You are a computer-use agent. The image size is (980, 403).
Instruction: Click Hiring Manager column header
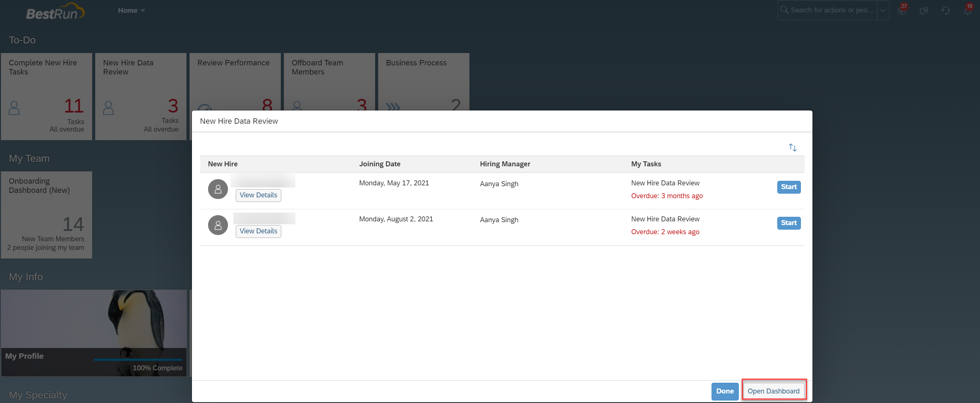(505, 164)
